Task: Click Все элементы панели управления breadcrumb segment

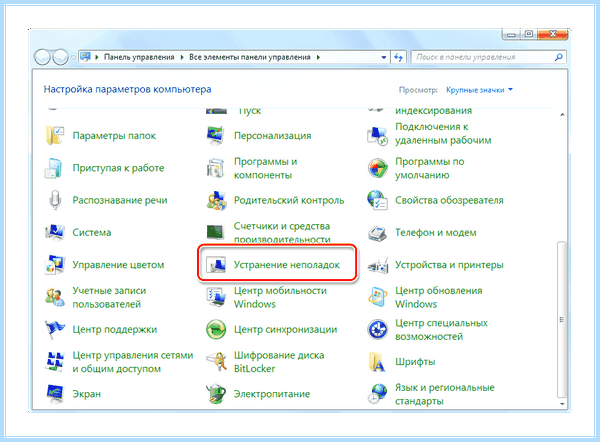Action: [x=249, y=57]
